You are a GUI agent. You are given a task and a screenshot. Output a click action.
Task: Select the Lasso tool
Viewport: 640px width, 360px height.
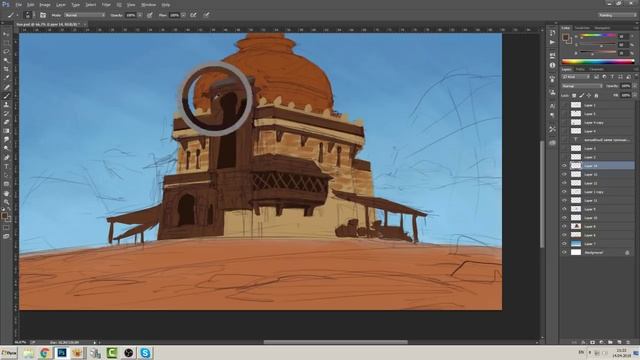[6, 52]
